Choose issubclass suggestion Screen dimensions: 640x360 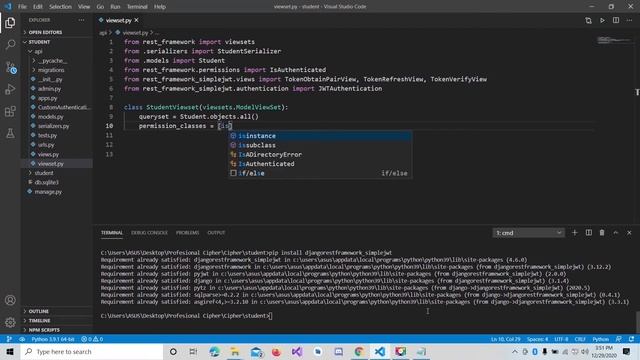[x=320, y=145]
